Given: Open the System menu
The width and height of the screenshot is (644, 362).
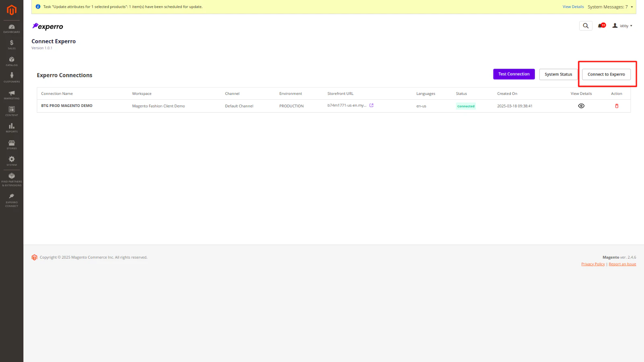Looking at the screenshot, I should (x=12, y=161).
